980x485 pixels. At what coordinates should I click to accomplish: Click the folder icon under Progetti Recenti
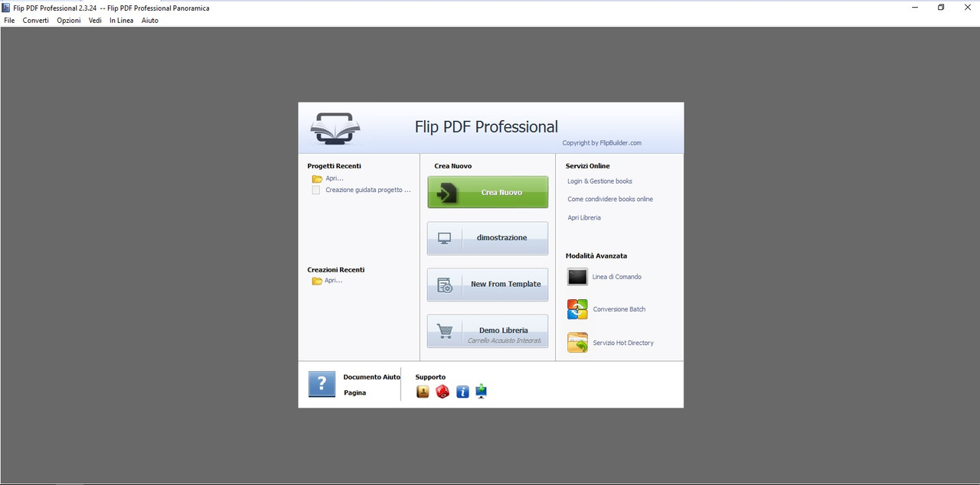click(317, 179)
